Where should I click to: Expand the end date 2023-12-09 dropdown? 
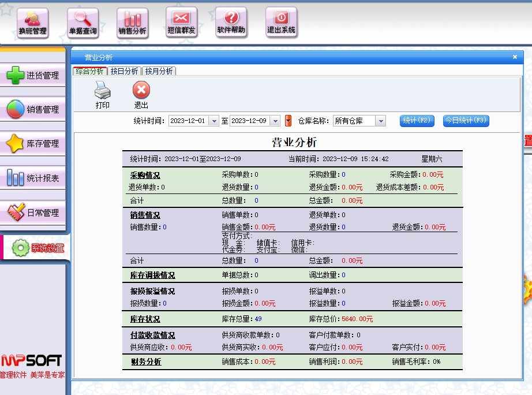pyautogui.click(x=275, y=121)
